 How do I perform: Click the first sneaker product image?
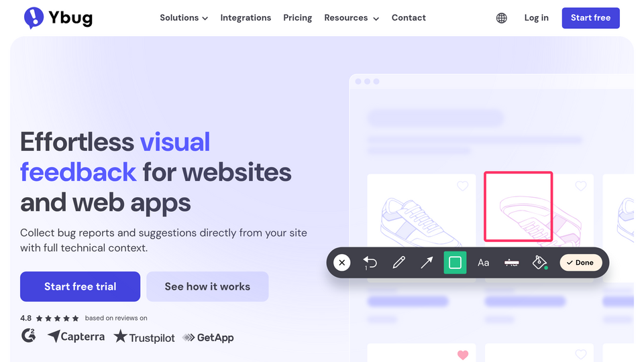[421, 222]
